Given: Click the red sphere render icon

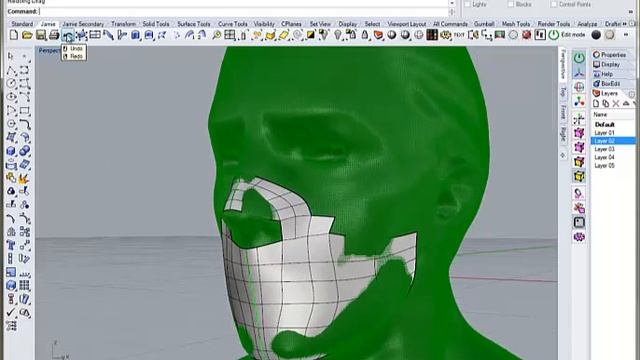Looking at the screenshot, I should click(527, 35).
